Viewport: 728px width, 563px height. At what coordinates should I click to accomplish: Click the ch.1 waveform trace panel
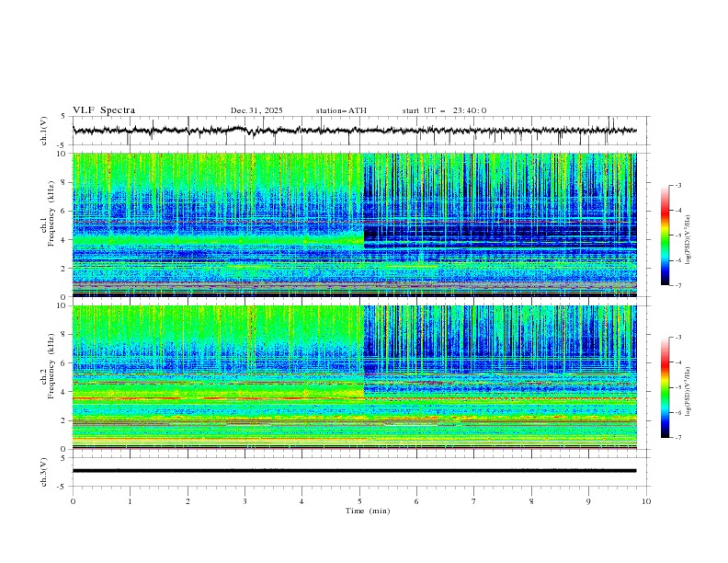pyautogui.click(x=359, y=131)
